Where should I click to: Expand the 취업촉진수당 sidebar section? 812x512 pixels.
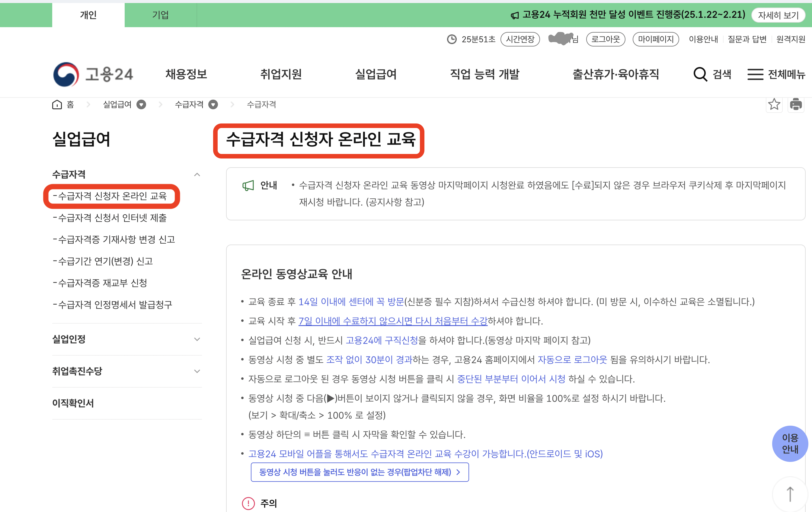(x=197, y=371)
